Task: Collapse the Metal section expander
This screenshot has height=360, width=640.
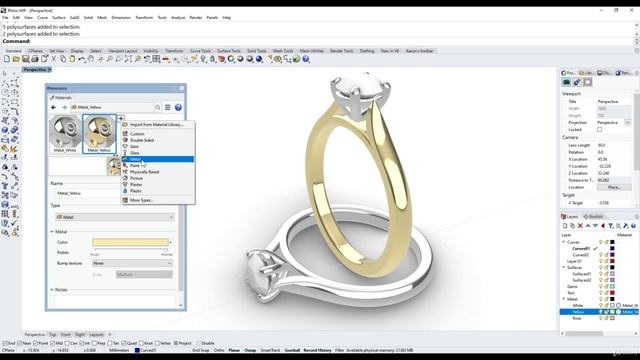Action: point(52,232)
